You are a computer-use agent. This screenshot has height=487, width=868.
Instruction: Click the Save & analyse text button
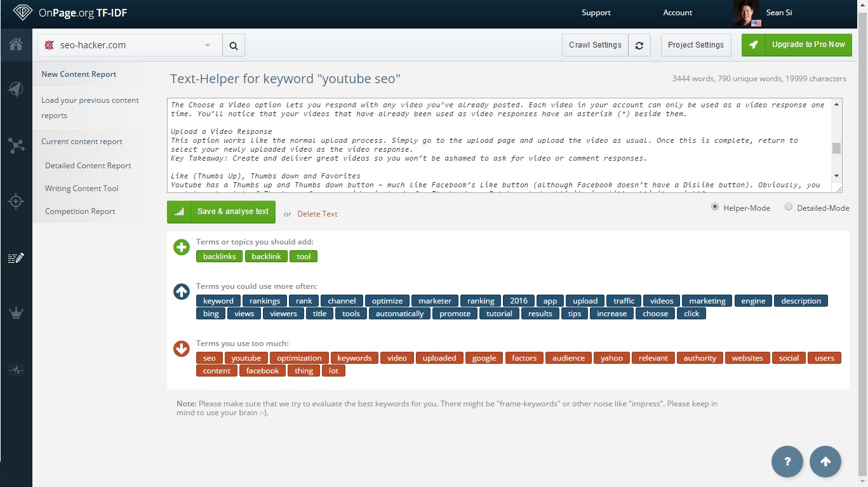pyautogui.click(x=221, y=212)
